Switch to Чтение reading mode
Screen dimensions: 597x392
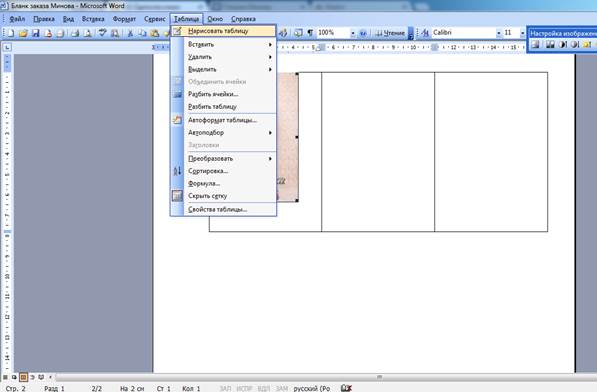click(390, 33)
